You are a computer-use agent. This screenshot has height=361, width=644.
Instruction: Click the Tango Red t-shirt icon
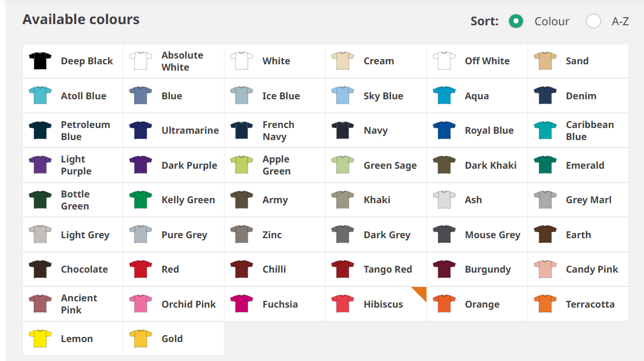click(343, 269)
